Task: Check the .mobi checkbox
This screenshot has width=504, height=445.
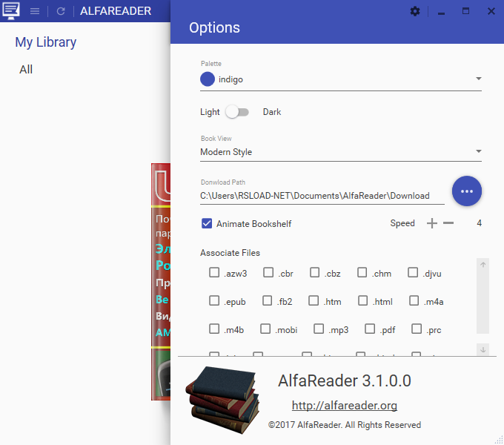Action: [x=265, y=329]
